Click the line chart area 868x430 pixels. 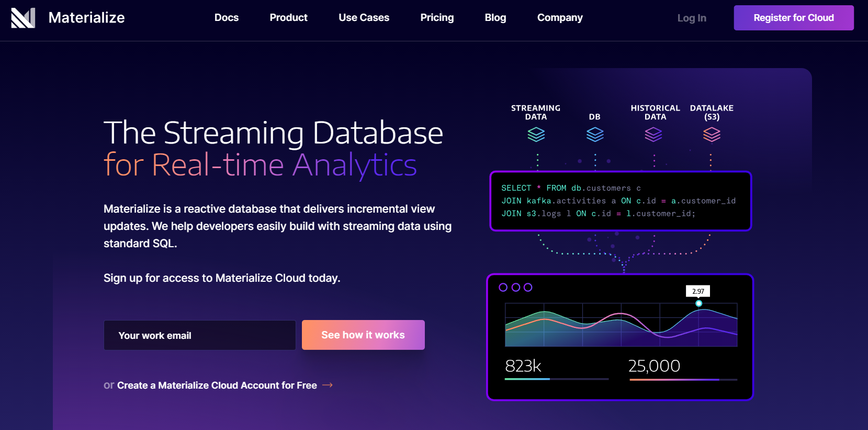pos(621,325)
